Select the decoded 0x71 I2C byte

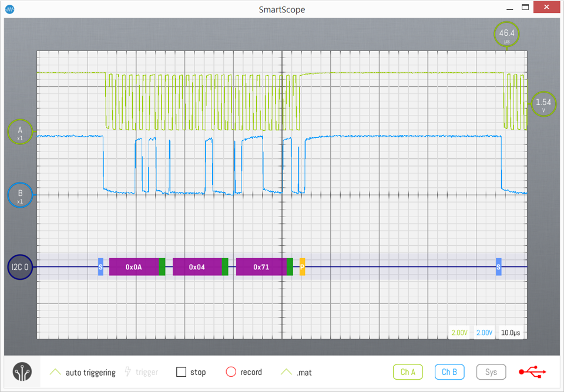261,267
